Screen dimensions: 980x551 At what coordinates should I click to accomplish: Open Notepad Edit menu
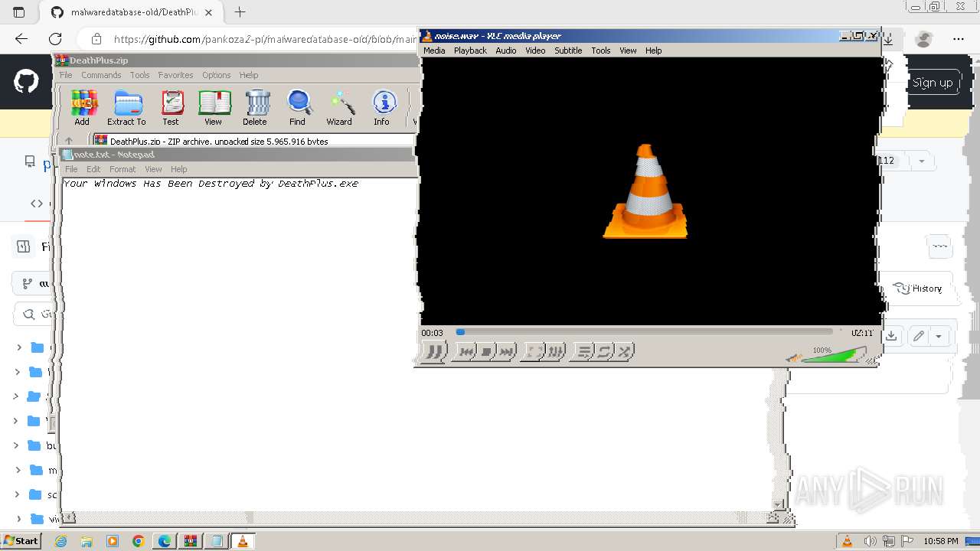tap(93, 169)
